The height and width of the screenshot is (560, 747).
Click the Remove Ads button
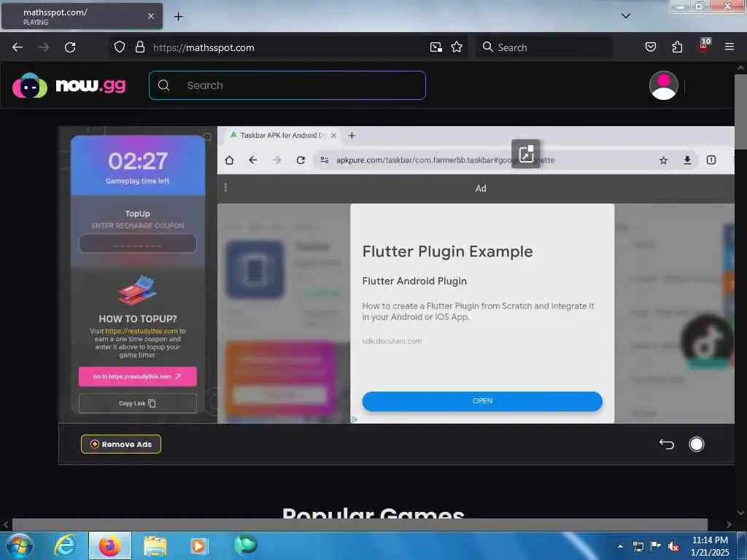click(121, 444)
